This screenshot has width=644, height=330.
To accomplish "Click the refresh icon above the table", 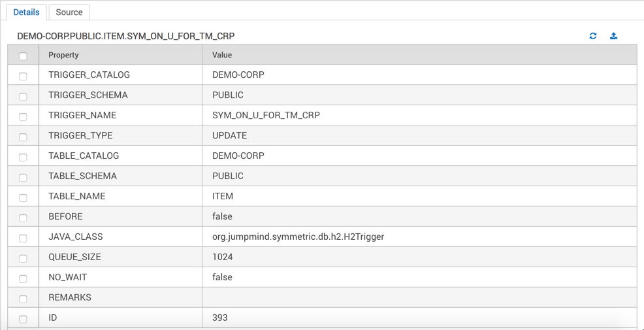I will pos(592,36).
